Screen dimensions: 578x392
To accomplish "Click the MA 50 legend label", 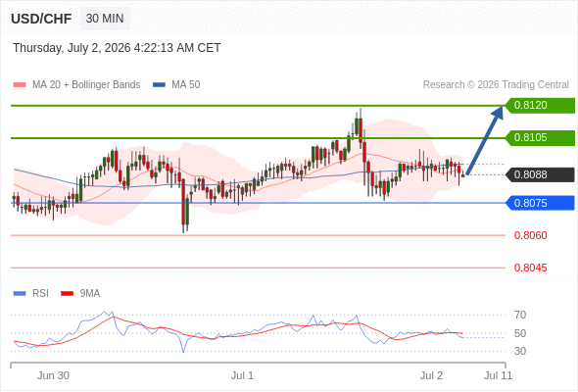I will pyautogui.click(x=186, y=85).
